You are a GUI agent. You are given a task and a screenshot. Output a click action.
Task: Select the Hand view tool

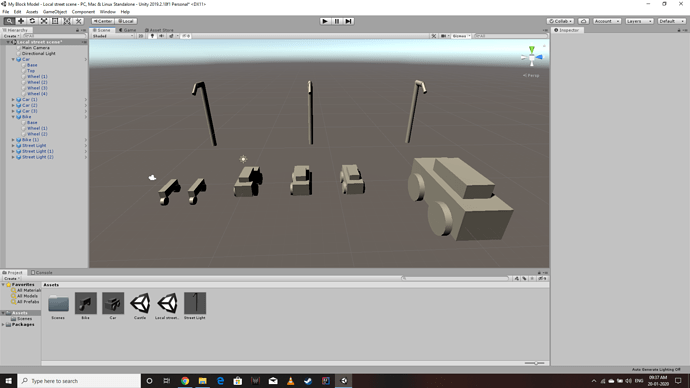pyautogui.click(x=9, y=21)
